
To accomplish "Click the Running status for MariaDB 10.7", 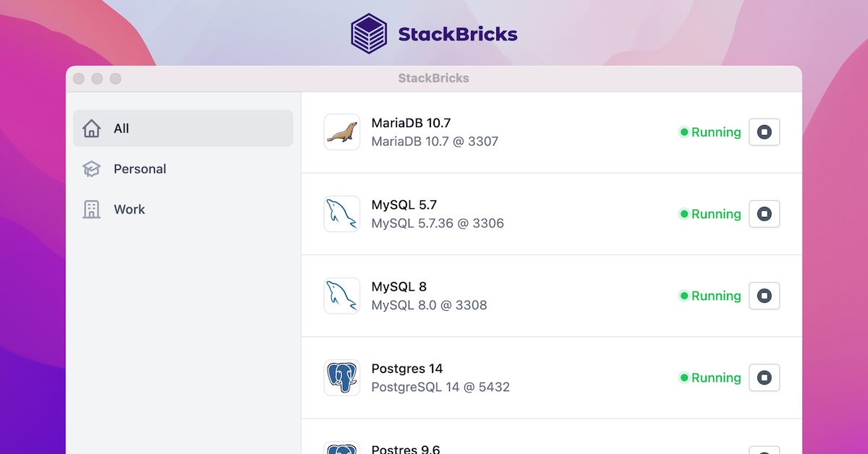I will (x=716, y=132).
